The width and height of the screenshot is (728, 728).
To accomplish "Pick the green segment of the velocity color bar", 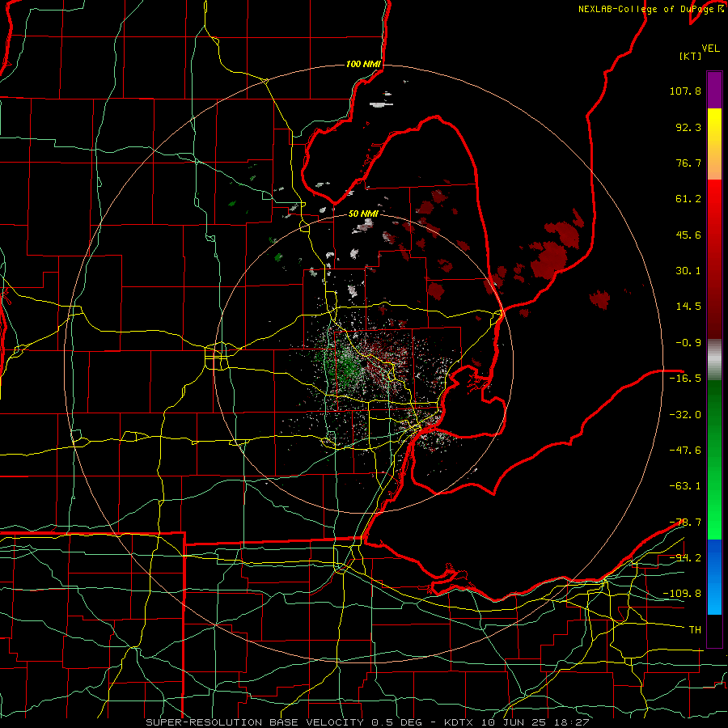I will [714, 459].
